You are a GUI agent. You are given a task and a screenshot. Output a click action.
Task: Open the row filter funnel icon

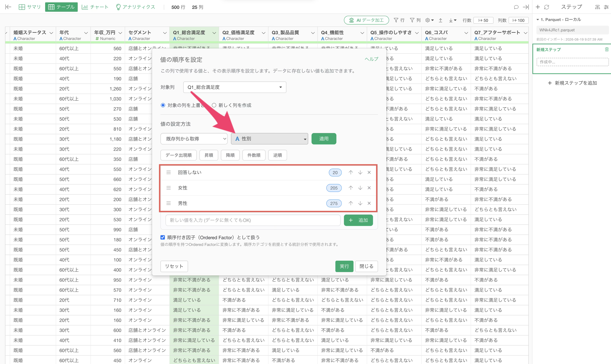(396, 20)
